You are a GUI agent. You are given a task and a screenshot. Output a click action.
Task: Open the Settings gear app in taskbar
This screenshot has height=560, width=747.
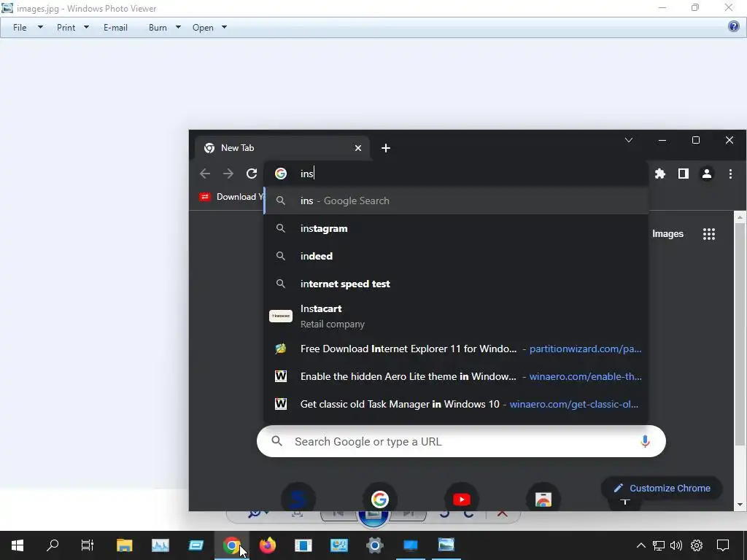[x=375, y=545]
